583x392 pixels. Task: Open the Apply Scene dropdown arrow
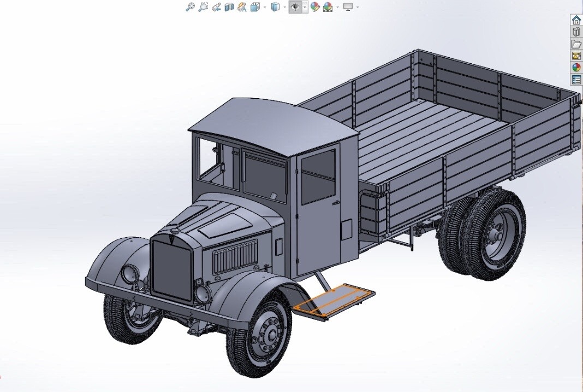coord(337,7)
